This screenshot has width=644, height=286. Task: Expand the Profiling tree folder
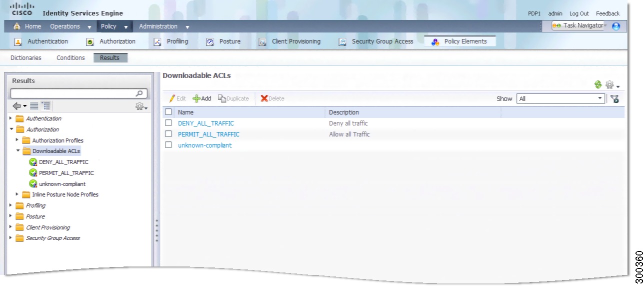click(x=10, y=205)
